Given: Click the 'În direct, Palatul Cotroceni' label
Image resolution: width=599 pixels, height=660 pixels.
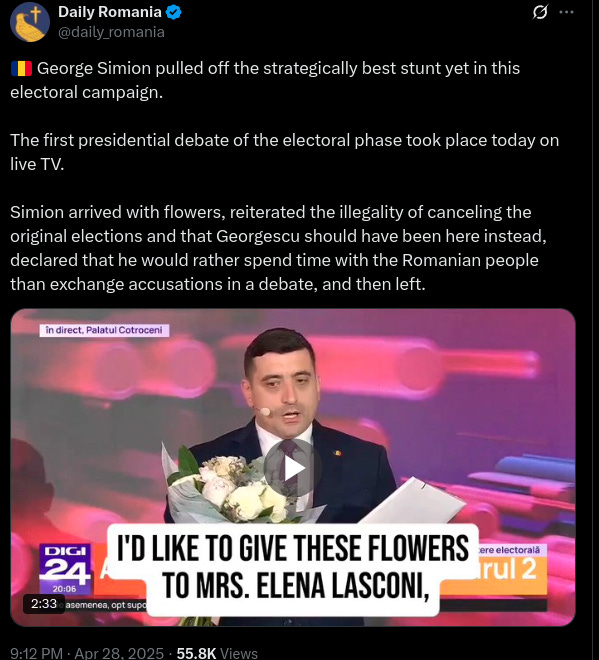Looking at the screenshot, I should [x=104, y=330].
